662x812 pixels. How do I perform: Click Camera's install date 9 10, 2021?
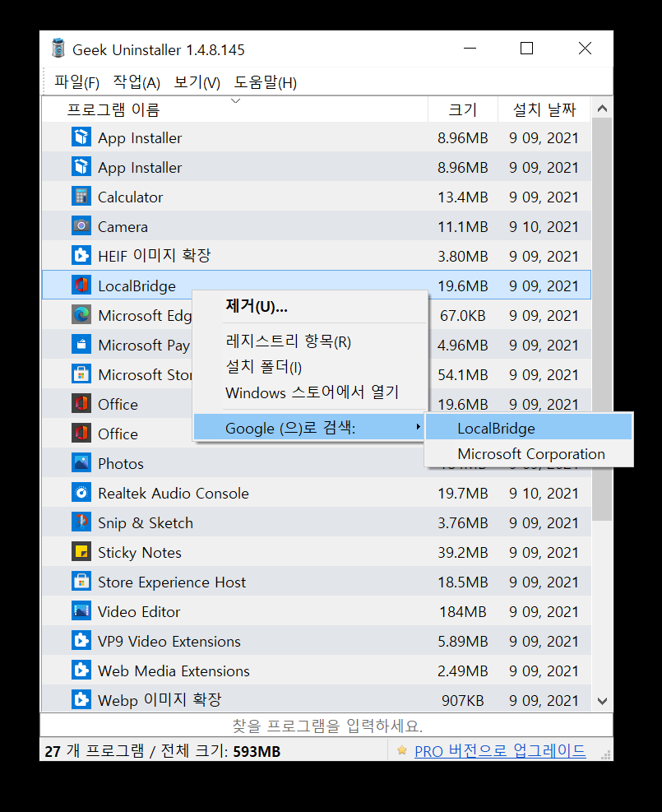544,226
